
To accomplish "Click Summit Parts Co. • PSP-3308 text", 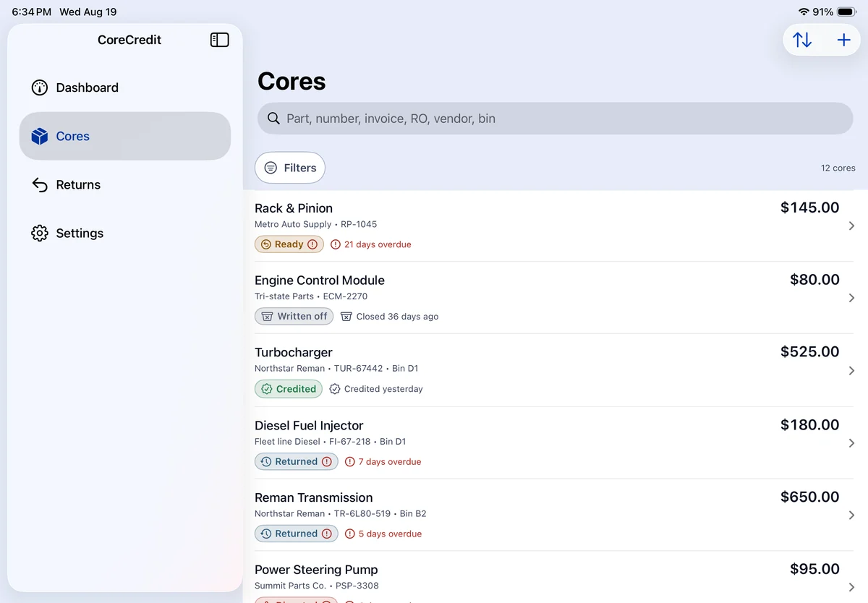I will 317,586.
